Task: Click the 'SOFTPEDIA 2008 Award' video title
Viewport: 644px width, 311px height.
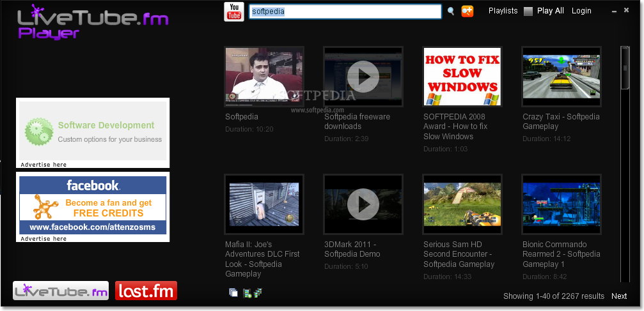Action: pyautogui.click(x=455, y=126)
